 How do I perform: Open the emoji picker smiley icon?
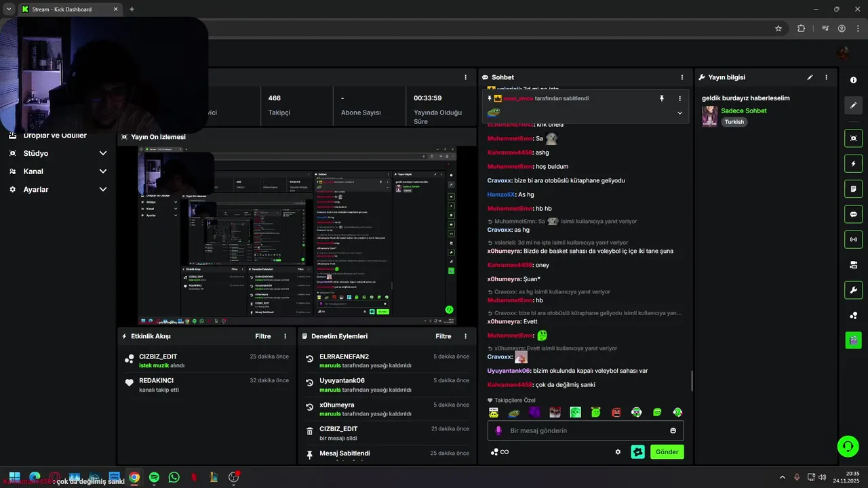[x=673, y=430]
